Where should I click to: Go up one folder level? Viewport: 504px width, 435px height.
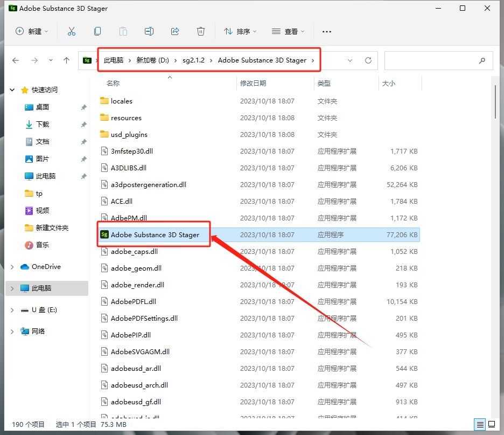pos(66,60)
